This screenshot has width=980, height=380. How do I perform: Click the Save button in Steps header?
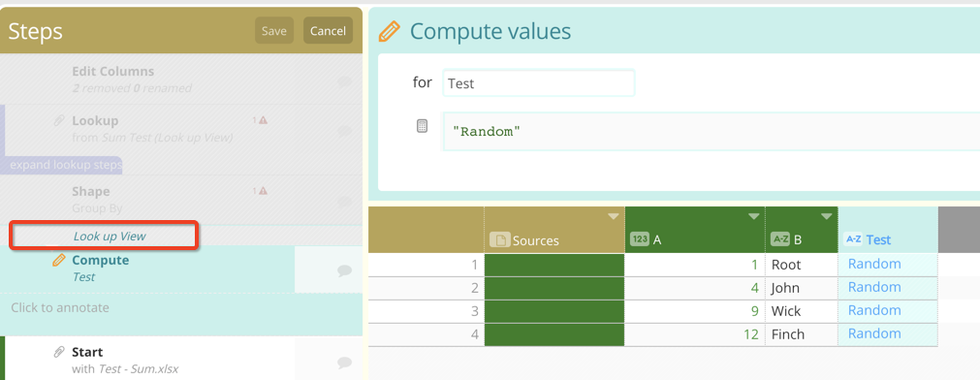273,31
